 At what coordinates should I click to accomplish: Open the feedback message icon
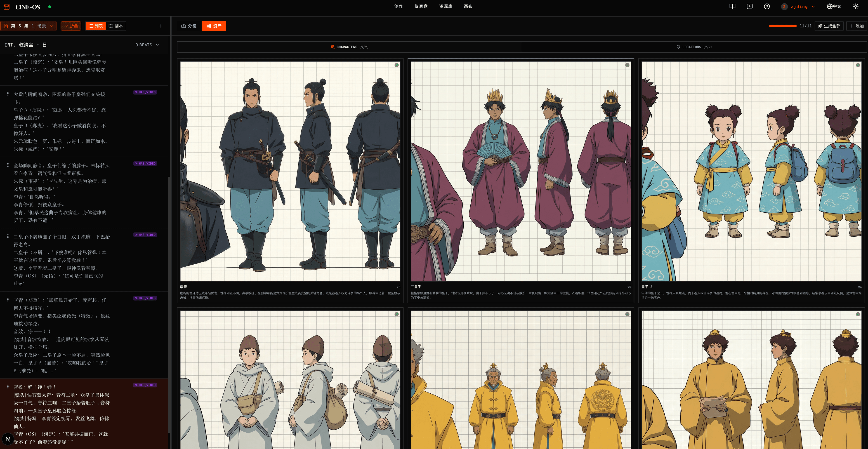(x=749, y=6)
